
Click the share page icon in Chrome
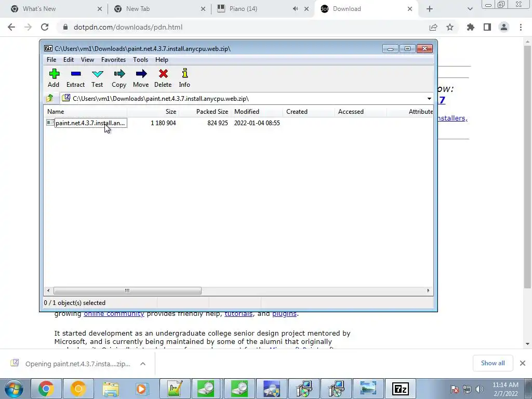point(433,27)
